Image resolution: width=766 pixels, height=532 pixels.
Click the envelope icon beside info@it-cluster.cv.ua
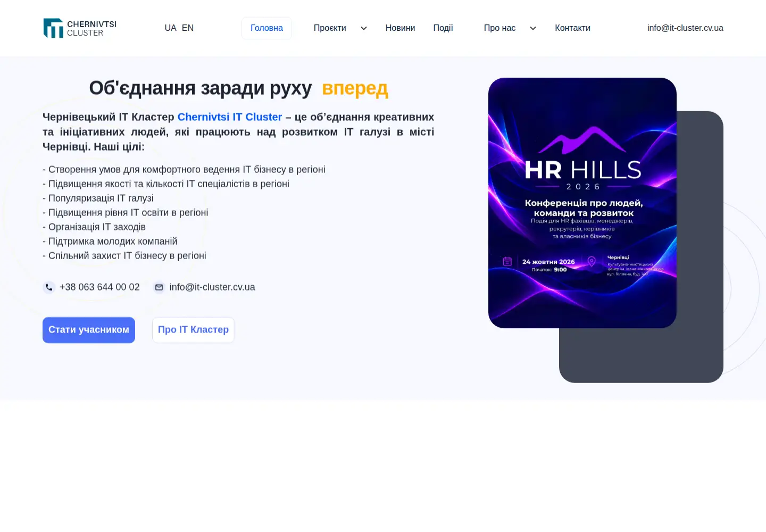click(159, 287)
